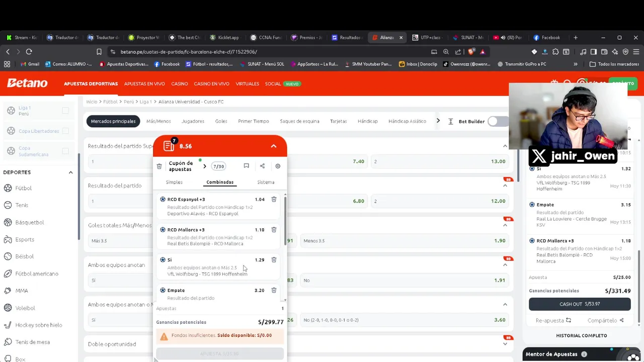This screenshot has width=644, height=362.
Task: Remove the RCD Espanyol +3 selection
Action: coord(274,200)
